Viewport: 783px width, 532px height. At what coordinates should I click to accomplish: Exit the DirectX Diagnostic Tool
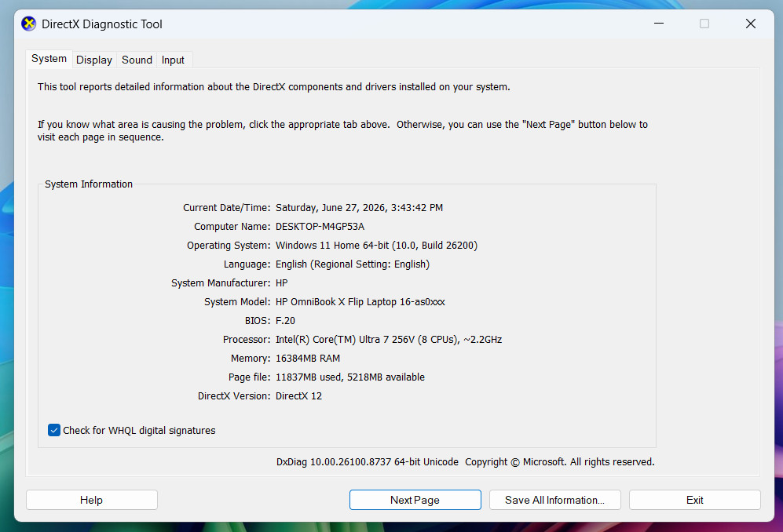pyautogui.click(x=694, y=500)
